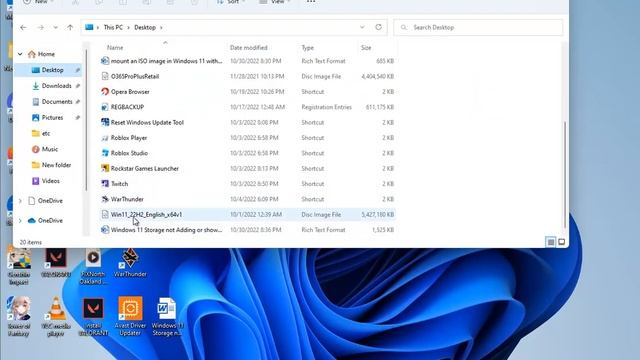Image resolution: width=640 pixels, height=360 pixels.
Task: Collapse the Home tree node
Action: pyautogui.click(x=20, y=54)
